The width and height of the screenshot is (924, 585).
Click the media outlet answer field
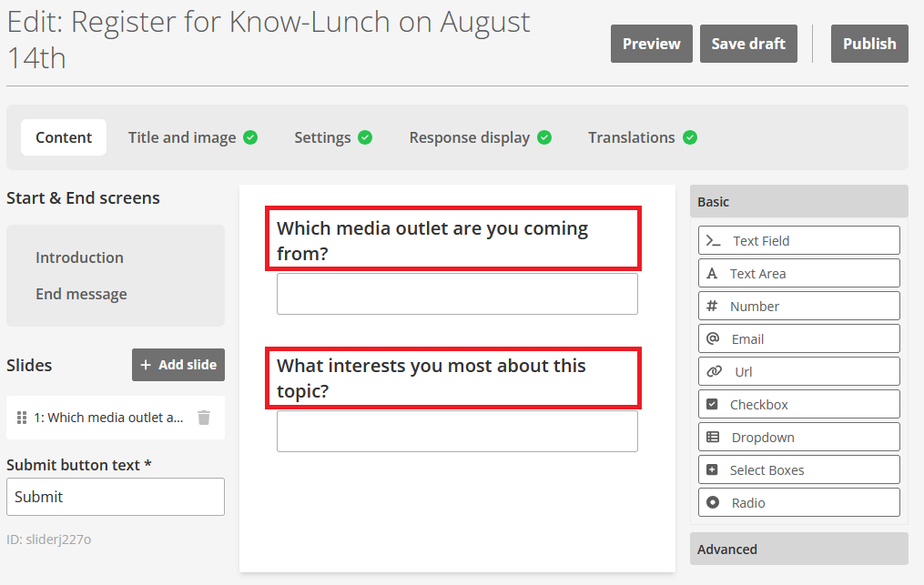[457, 294]
